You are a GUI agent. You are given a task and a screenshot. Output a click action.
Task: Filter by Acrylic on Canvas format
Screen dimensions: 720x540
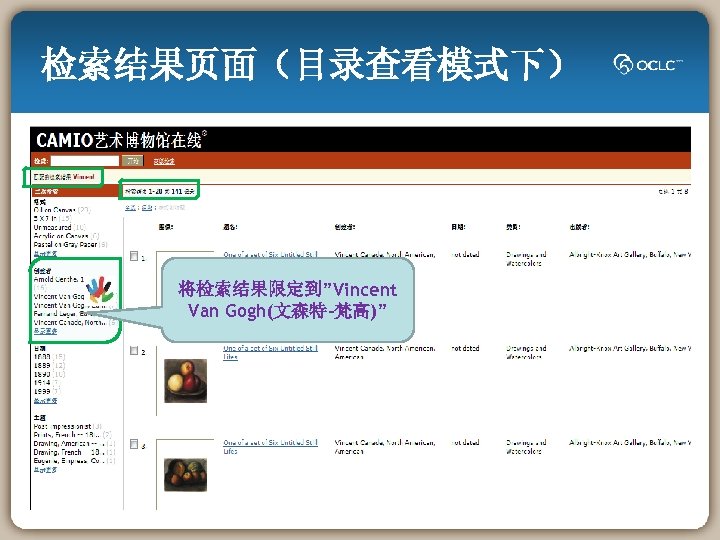(x=62, y=236)
